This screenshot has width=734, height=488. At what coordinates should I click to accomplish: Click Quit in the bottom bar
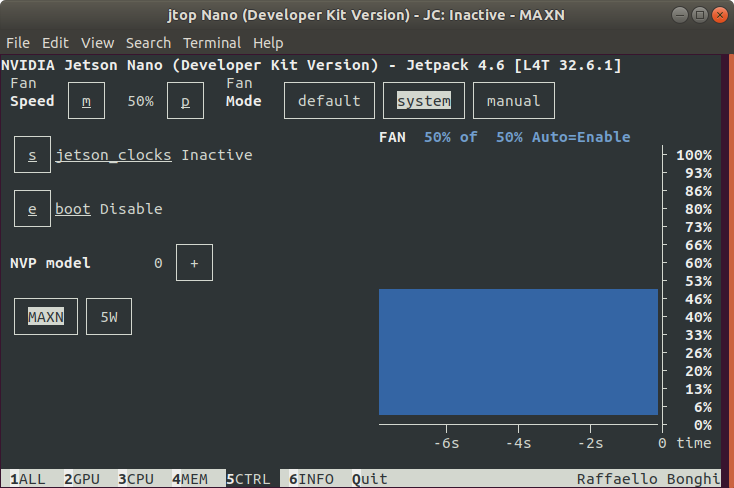coord(370,479)
